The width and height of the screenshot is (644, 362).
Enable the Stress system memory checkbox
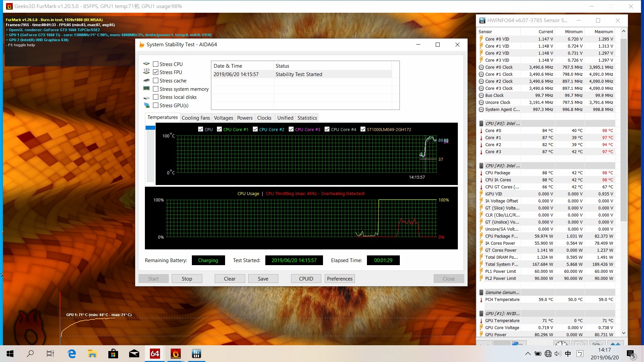[x=156, y=89]
